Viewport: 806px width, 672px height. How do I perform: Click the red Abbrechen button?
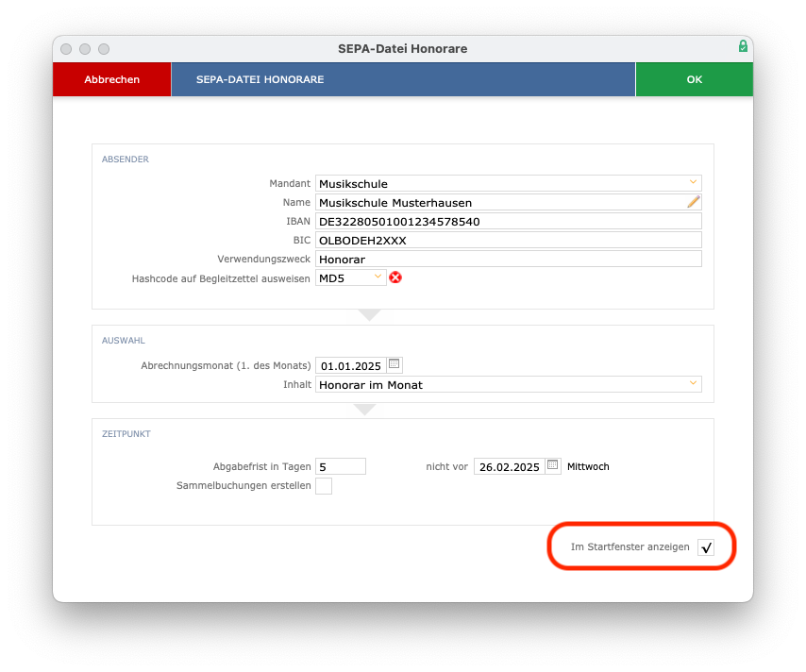(111, 79)
